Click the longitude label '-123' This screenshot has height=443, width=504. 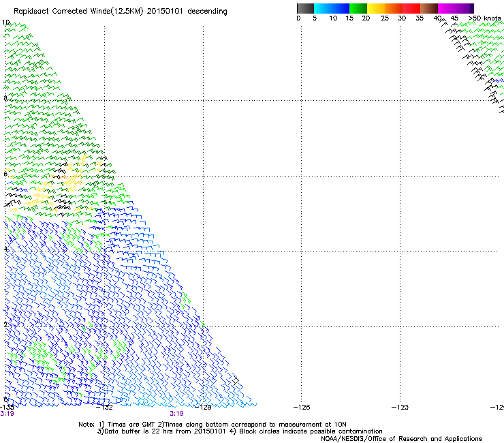click(400, 408)
